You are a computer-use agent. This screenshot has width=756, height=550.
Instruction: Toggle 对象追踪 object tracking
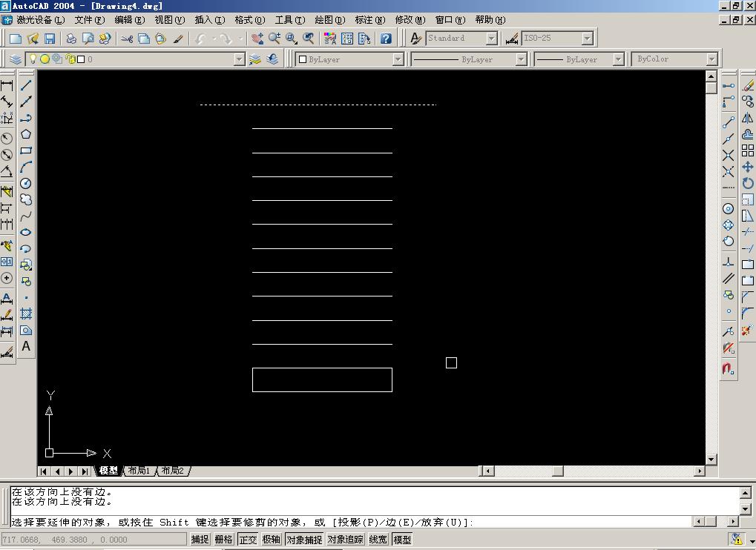(x=345, y=540)
